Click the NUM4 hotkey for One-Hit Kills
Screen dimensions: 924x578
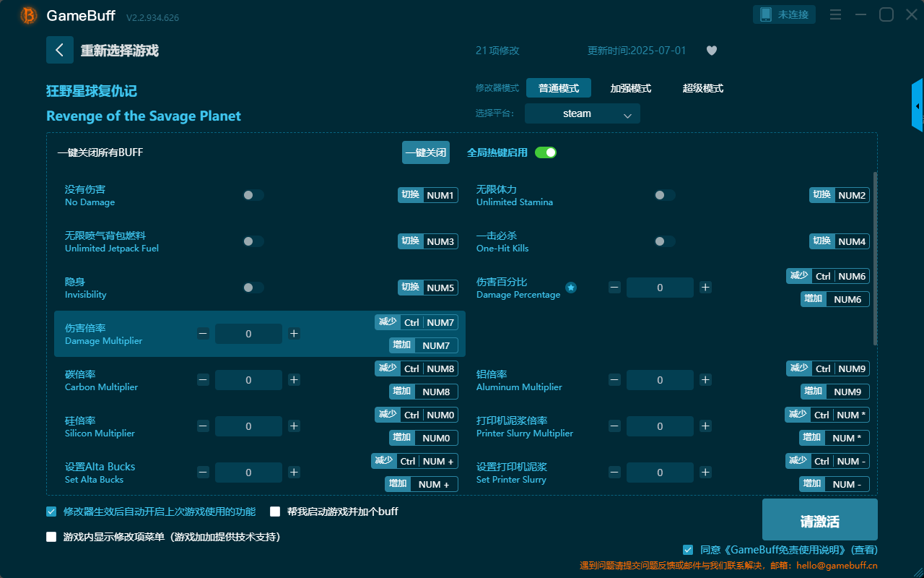click(840, 241)
